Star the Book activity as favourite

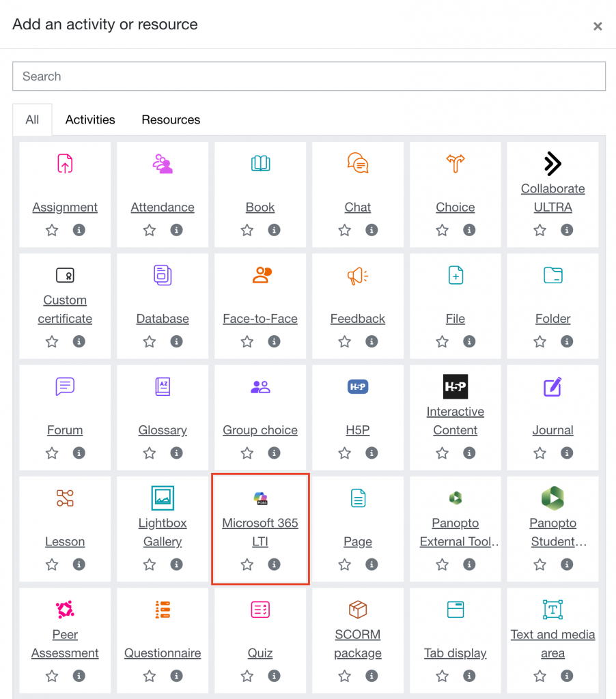pos(247,230)
